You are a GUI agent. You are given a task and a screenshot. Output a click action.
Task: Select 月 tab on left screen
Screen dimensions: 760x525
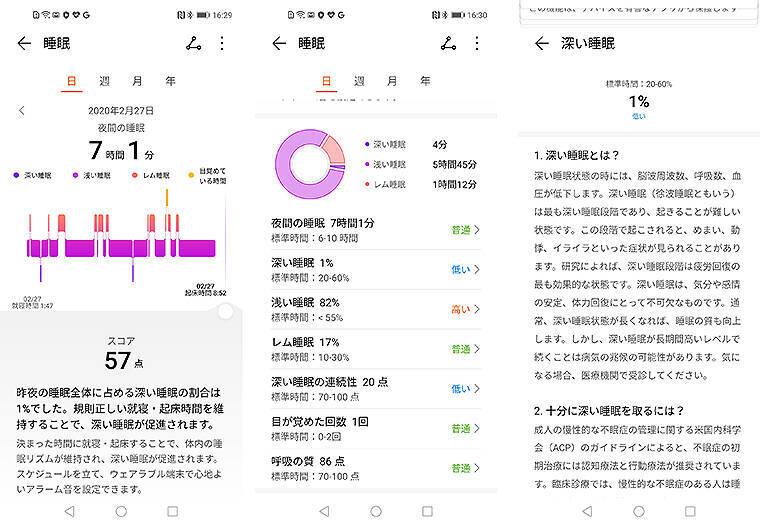tap(137, 81)
